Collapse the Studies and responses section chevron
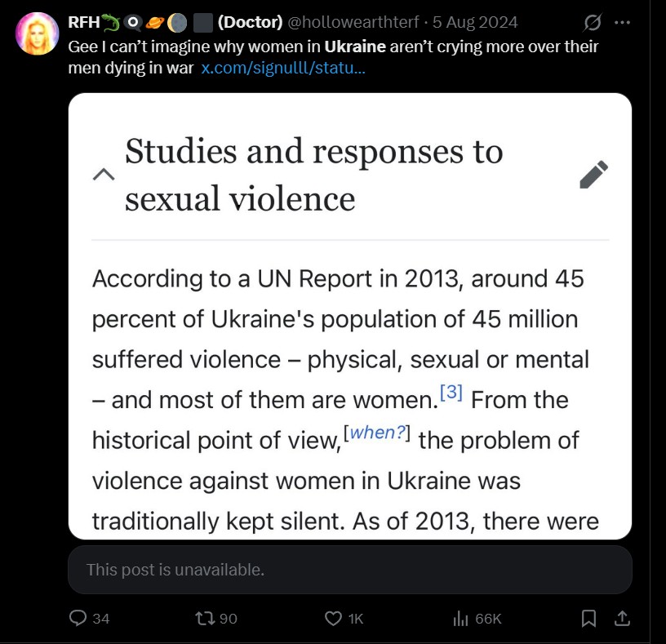This screenshot has width=666, height=644. pyautogui.click(x=104, y=174)
